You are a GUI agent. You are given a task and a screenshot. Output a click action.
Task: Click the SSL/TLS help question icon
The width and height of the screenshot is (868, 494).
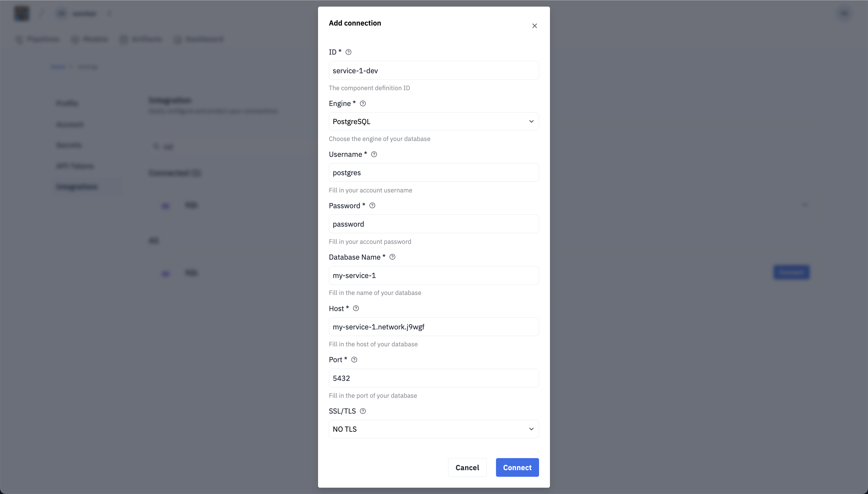click(x=363, y=411)
